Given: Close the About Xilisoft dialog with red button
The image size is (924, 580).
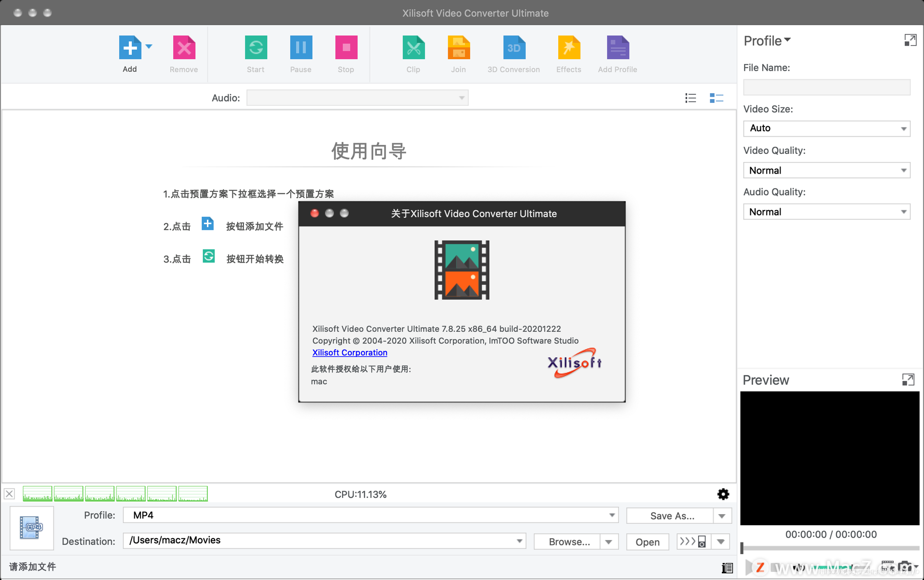Looking at the screenshot, I should (x=315, y=213).
